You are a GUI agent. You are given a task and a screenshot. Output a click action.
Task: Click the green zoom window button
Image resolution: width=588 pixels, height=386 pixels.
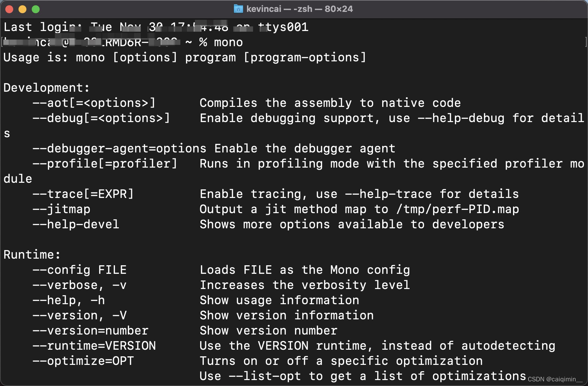[x=36, y=9]
